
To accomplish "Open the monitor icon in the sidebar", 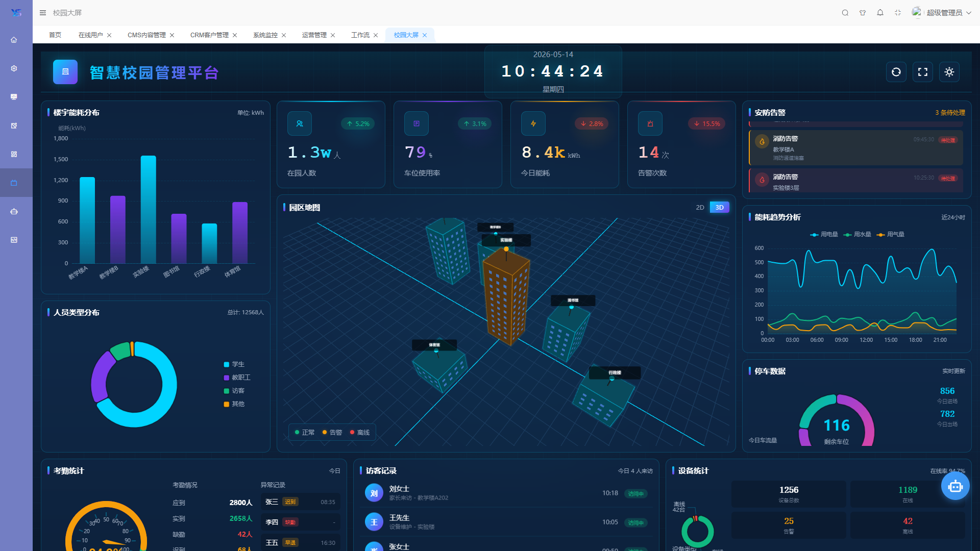I will [14, 97].
